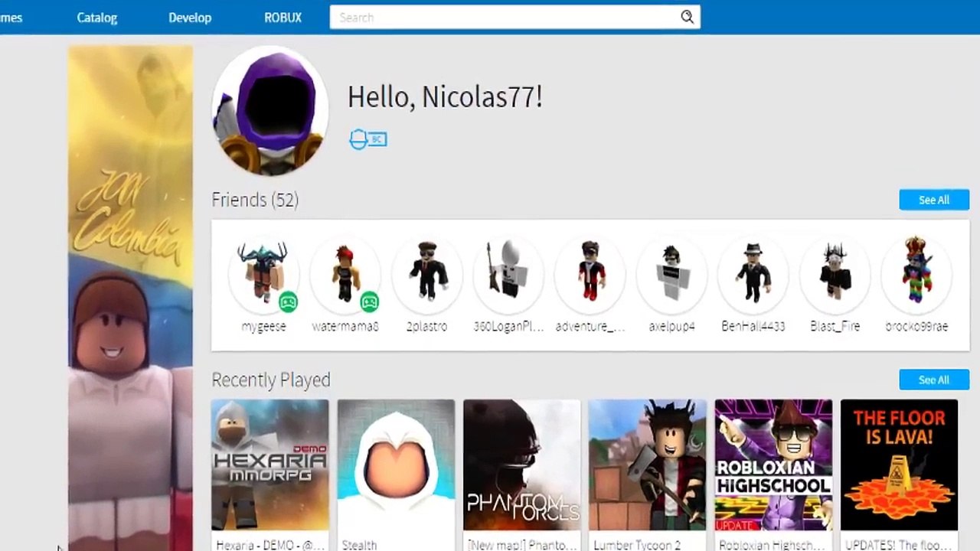The height and width of the screenshot is (551, 980).
Task: Open The Floor Is Lava game thumbnail
Action: coord(899,465)
